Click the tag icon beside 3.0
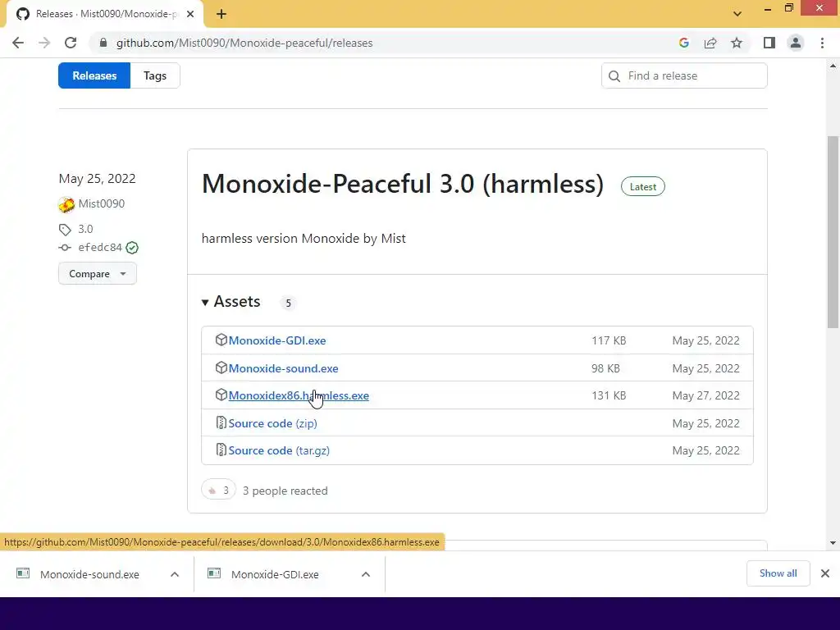Viewport: 840px width, 630px height. (x=65, y=230)
